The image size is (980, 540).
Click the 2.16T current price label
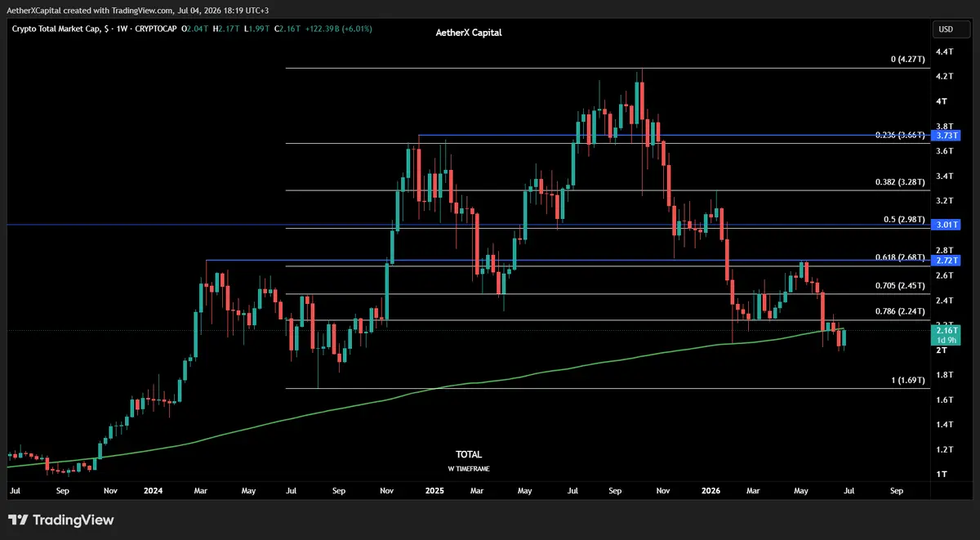click(x=946, y=330)
